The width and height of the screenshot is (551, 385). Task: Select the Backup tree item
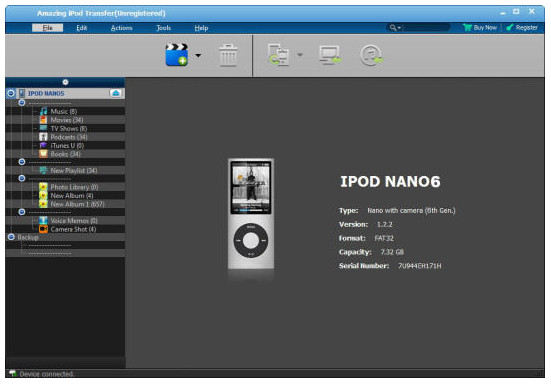tap(28, 237)
